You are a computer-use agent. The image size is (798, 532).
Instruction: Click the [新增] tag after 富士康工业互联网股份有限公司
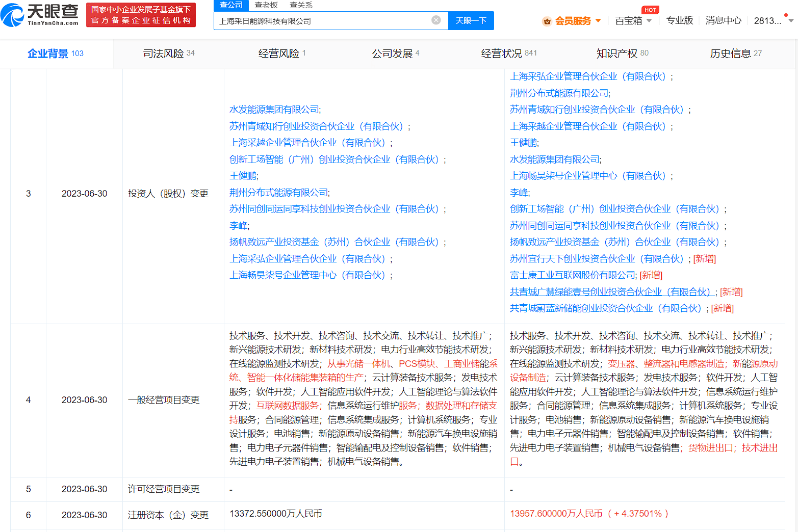click(651, 275)
